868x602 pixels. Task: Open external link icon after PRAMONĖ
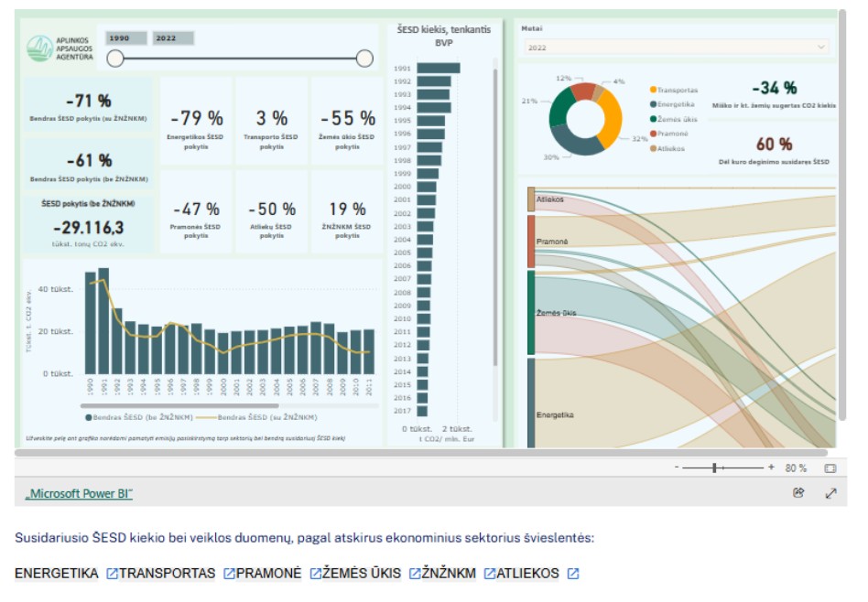pos(315,574)
